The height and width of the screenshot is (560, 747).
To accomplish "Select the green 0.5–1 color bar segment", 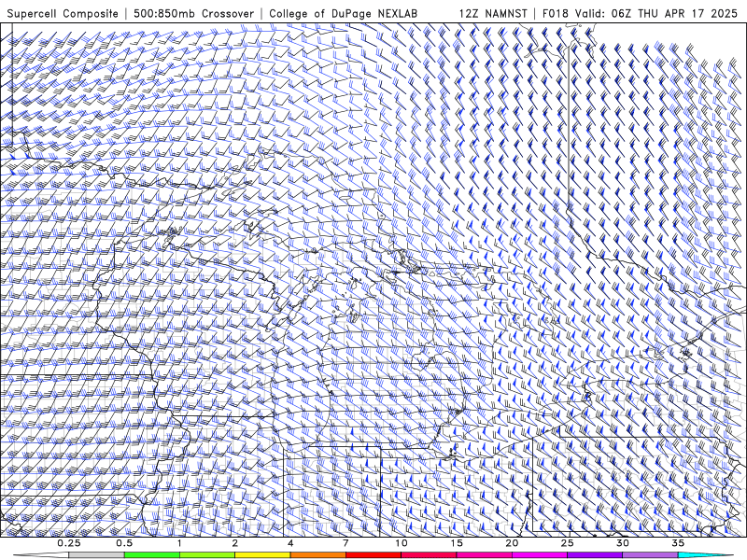I will coord(152,555).
